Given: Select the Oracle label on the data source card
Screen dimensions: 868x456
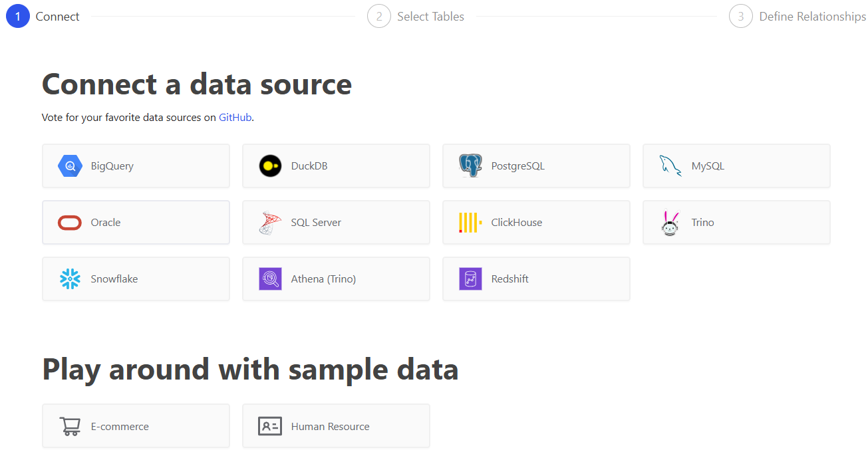Looking at the screenshot, I should coord(106,223).
